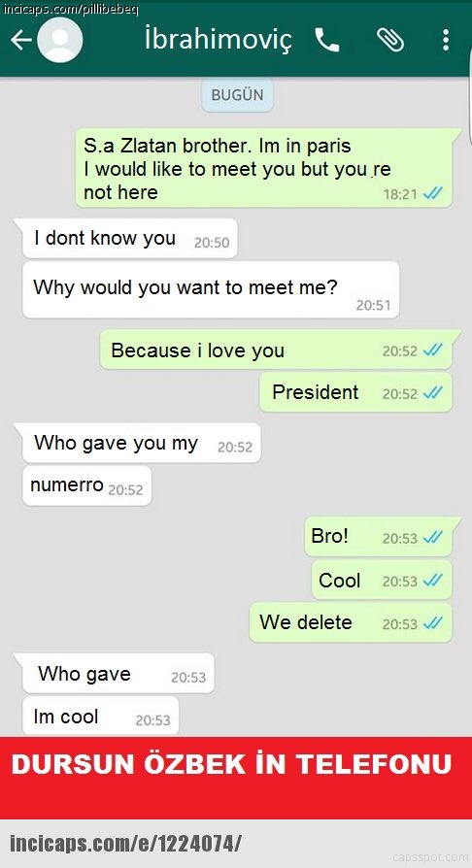Tap blue double ticks on 'Bro!' message
472x868 pixels.
coord(433,538)
